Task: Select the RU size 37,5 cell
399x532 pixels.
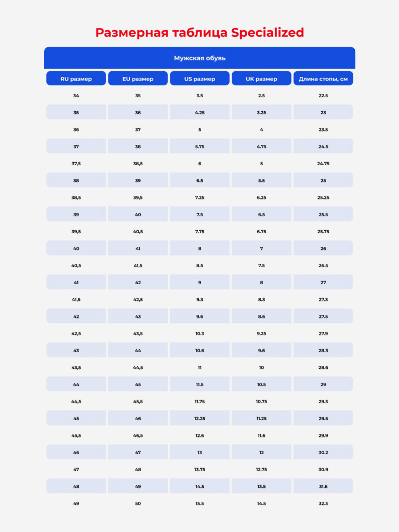Action: coord(76,164)
